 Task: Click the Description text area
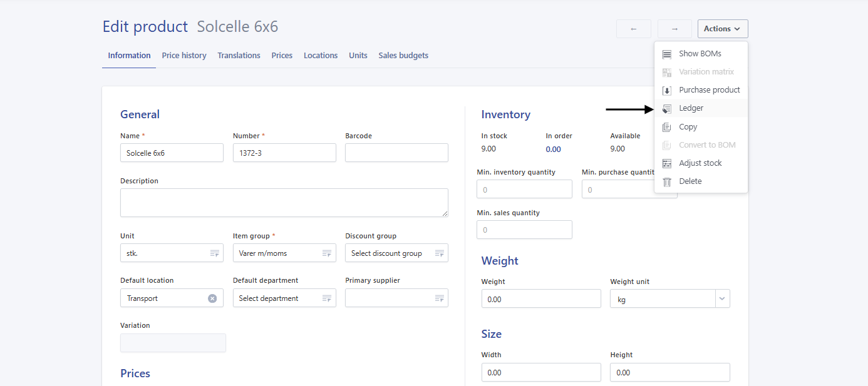284,203
